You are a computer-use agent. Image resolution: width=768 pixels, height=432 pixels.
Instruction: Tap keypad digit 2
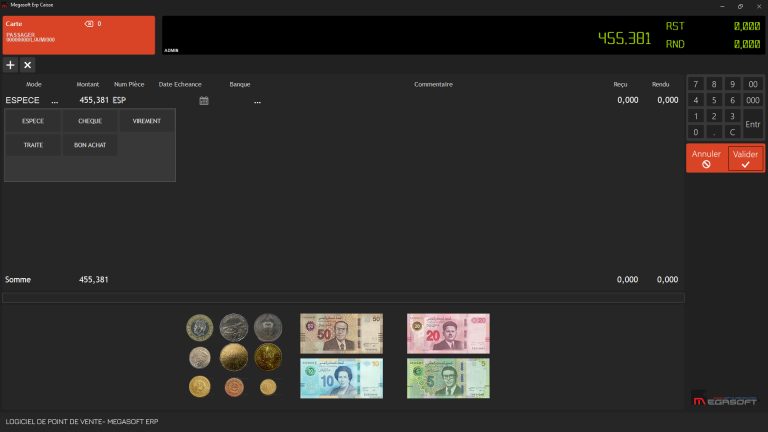pos(714,116)
